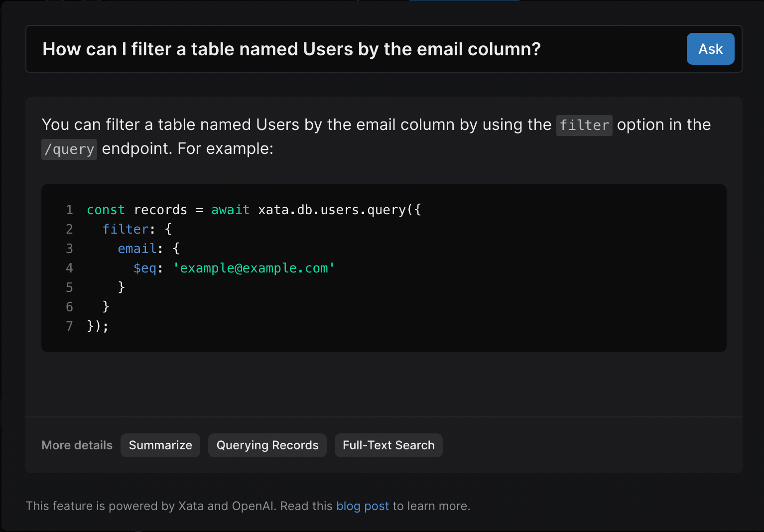Click the 'example@example.com' string in code
The height and width of the screenshot is (532, 764).
pos(254,268)
